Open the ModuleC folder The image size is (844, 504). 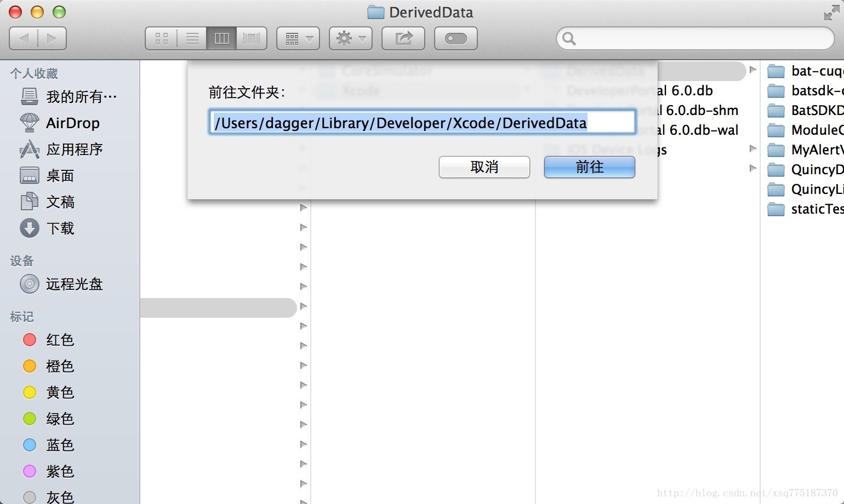(x=805, y=130)
